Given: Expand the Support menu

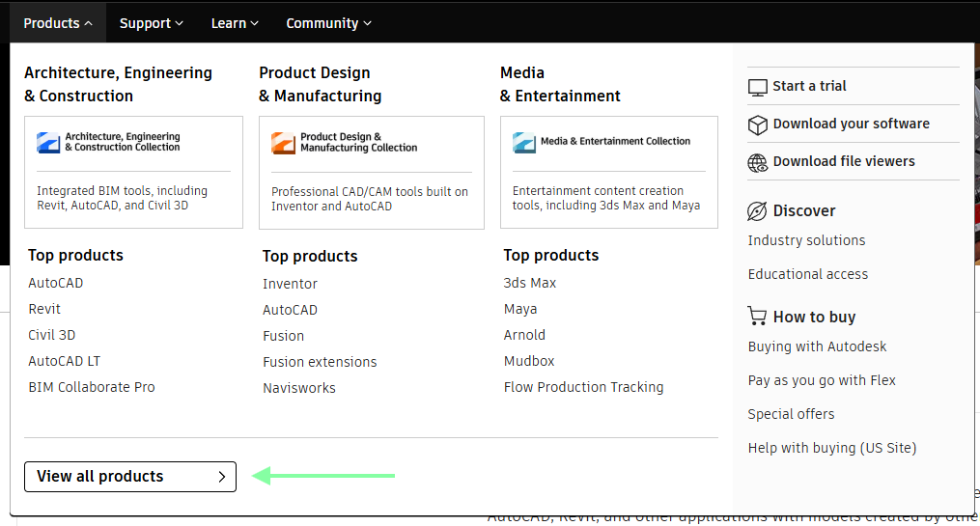Looking at the screenshot, I should point(152,23).
